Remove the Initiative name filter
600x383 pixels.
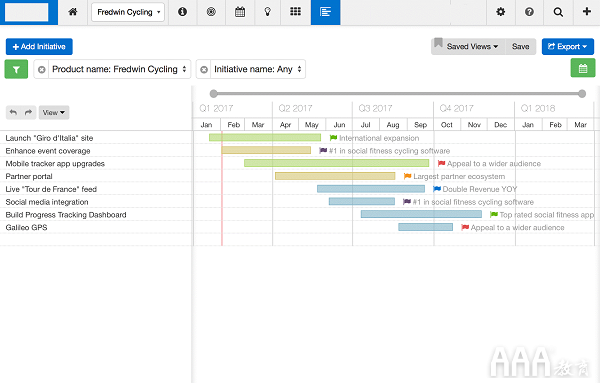(x=204, y=70)
